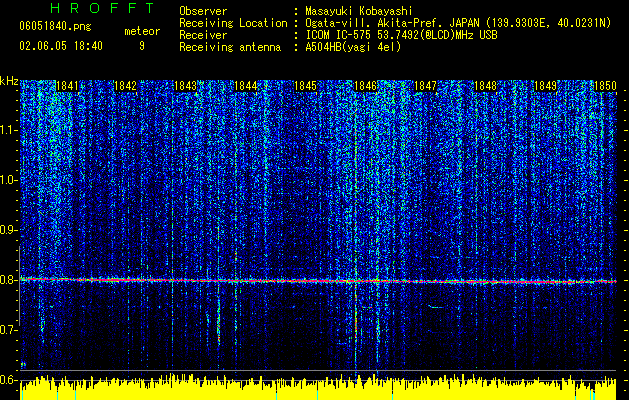Click the Observer label
Image resolution: width=629 pixels, height=400 pixels.
[x=203, y=11]
